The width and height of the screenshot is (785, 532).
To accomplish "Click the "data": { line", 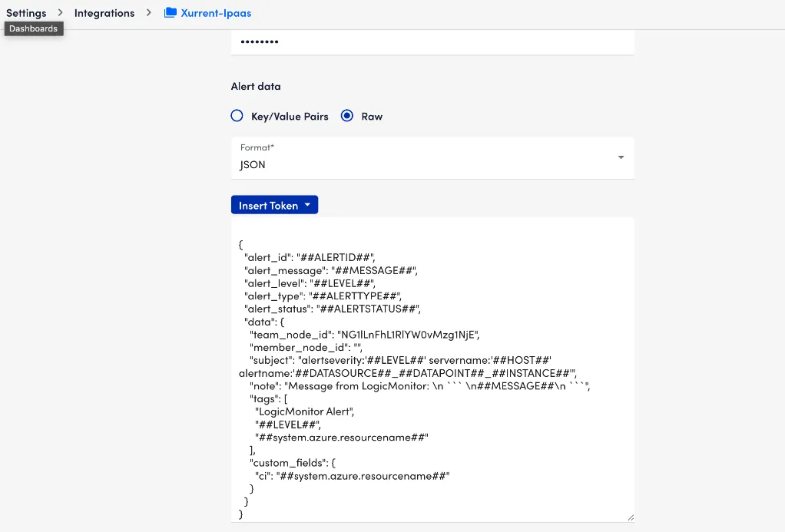I will (264, 322).
